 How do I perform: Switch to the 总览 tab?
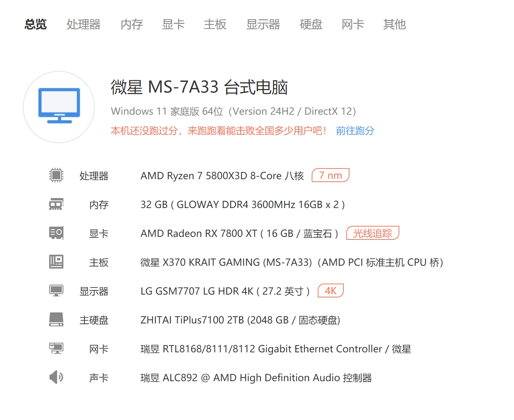36,24
